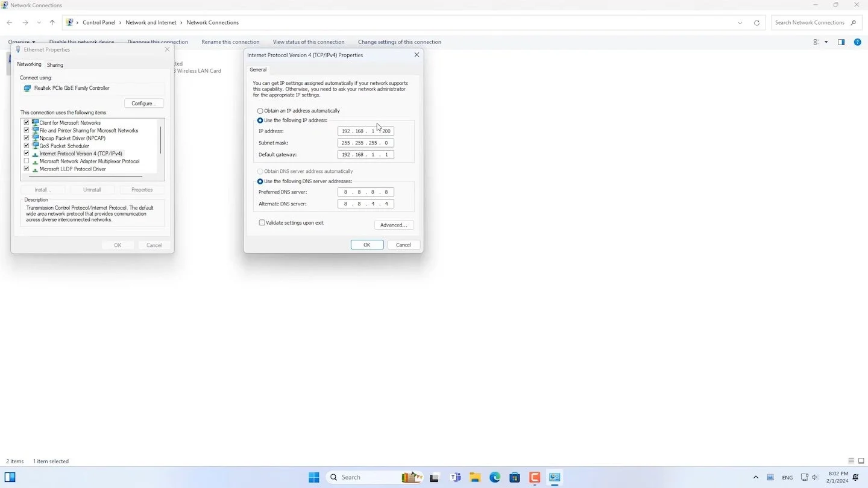
Task: Click Change settings of this connection
Action: pyautogui.click(x=400, y=42)
